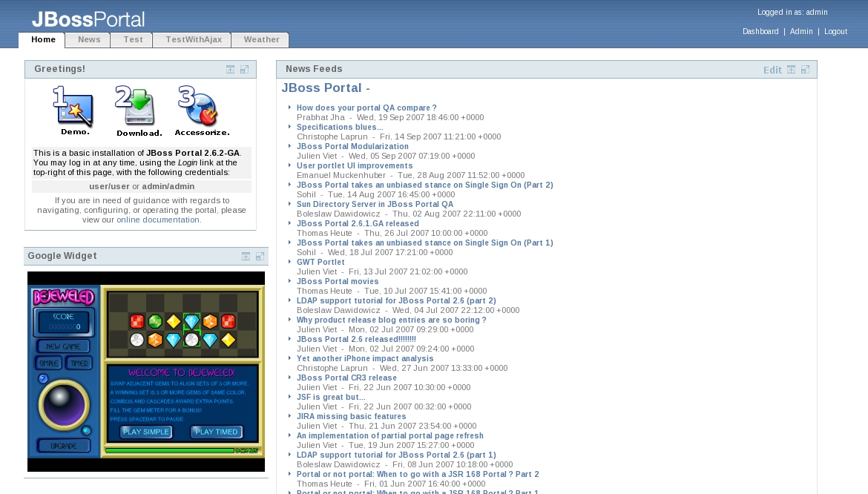Open 'User portlet UI improvements' article
The height and width of the screenshot is (494, 868).
(355, 166)
